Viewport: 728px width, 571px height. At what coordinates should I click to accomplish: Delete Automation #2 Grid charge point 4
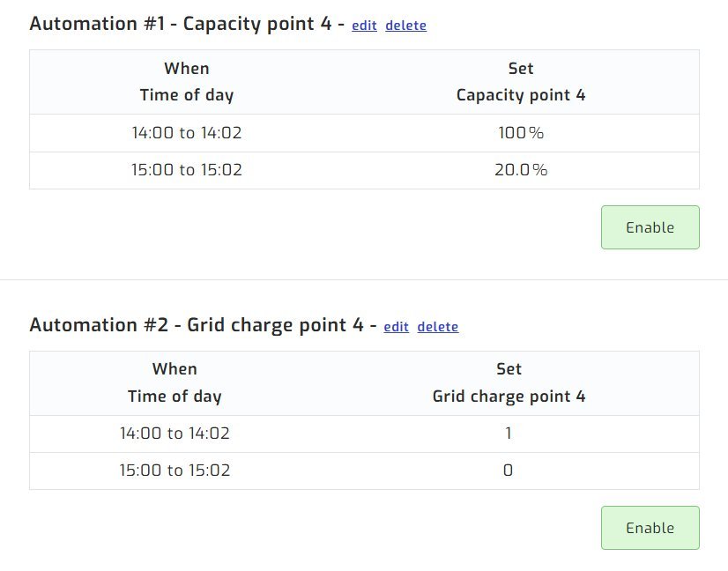[x=437, y=327]
